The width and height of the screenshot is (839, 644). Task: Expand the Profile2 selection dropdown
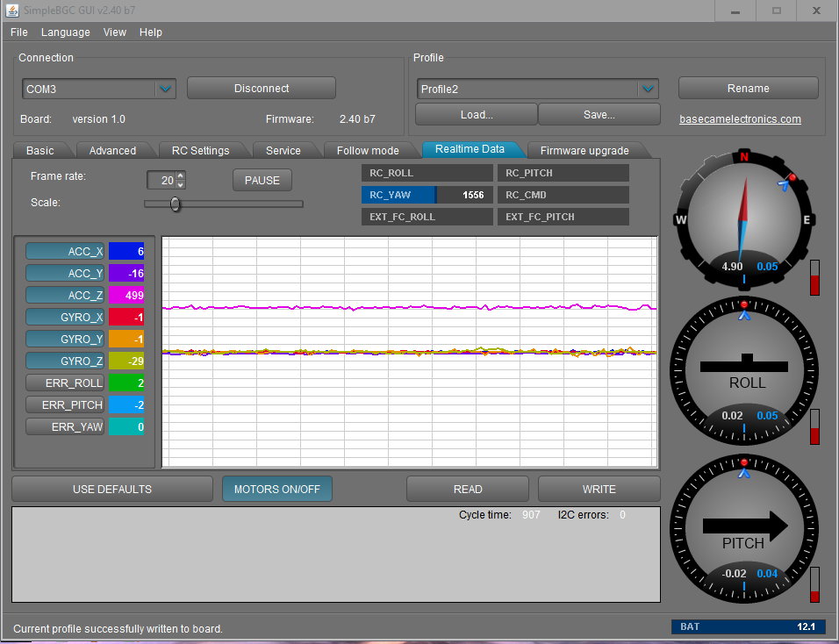pyautogui.click(x=648, y=89)
